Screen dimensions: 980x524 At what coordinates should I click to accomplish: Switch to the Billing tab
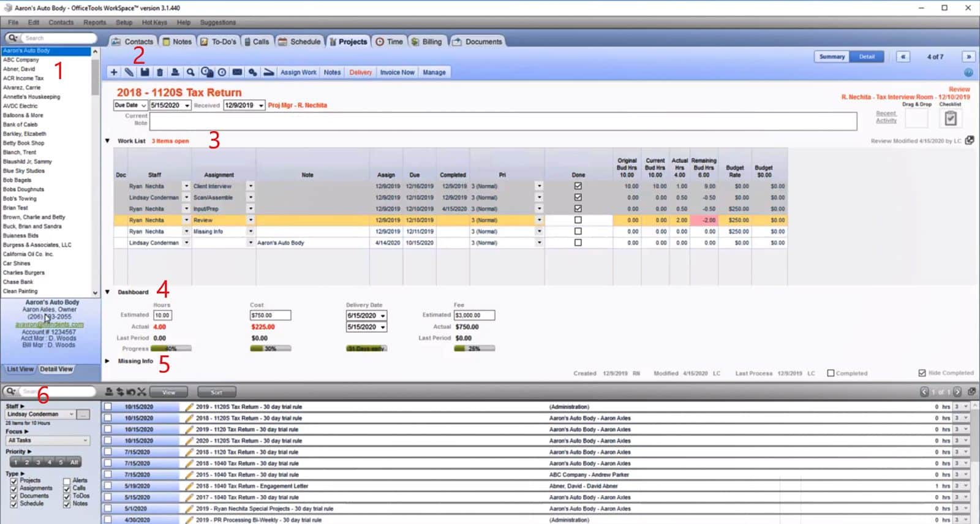426,42
